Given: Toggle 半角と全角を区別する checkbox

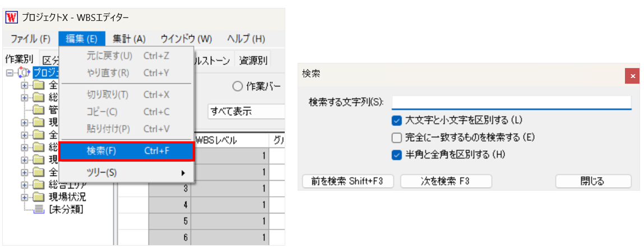Looking at the screenshot, I should [396, 155].
